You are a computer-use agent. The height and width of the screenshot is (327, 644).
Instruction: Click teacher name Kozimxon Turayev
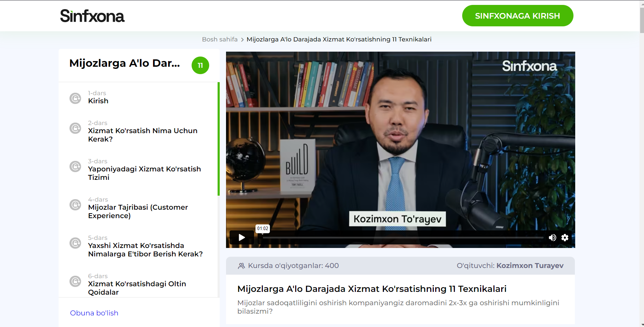pyautogui.click(x=530, y=266)
